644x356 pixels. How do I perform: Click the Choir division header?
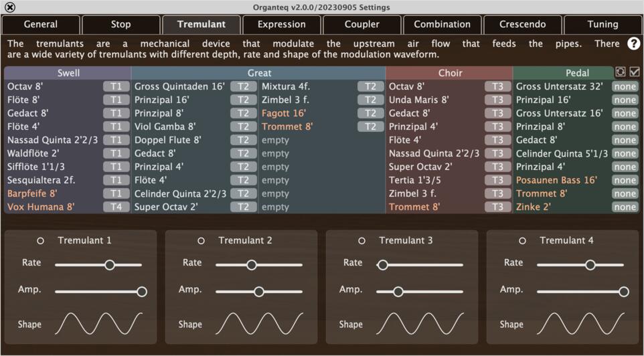(450, 73)
